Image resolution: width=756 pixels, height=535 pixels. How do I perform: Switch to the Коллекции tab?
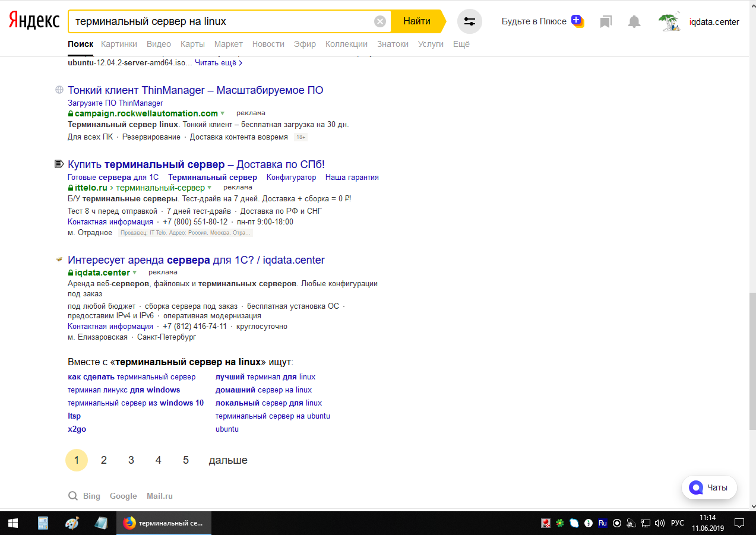pyautogui.click(x=346, y=44)
